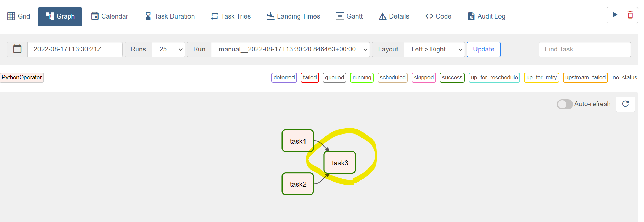Screen dimensions: 644x222
Task: Open the Gantt tab
Action: [x=349, y=16]
